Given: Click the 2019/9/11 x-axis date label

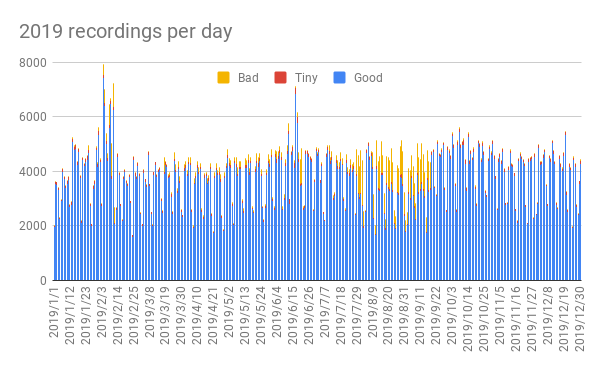Looking at the screenshot, I should pyautogui.click(x=420, y=315).
